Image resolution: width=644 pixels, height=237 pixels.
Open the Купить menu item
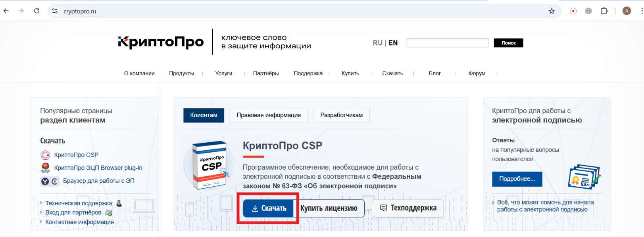point(350,73)
